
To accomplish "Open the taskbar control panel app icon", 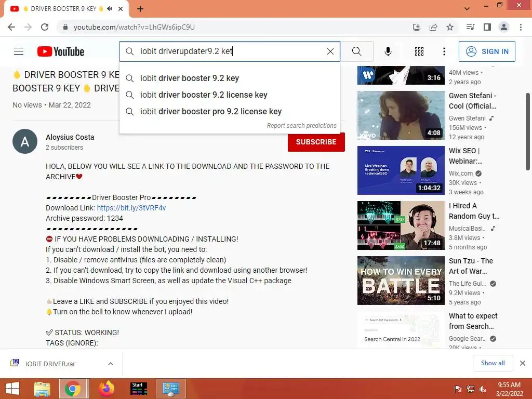I will pyautogui.click(x=170, y=389).
